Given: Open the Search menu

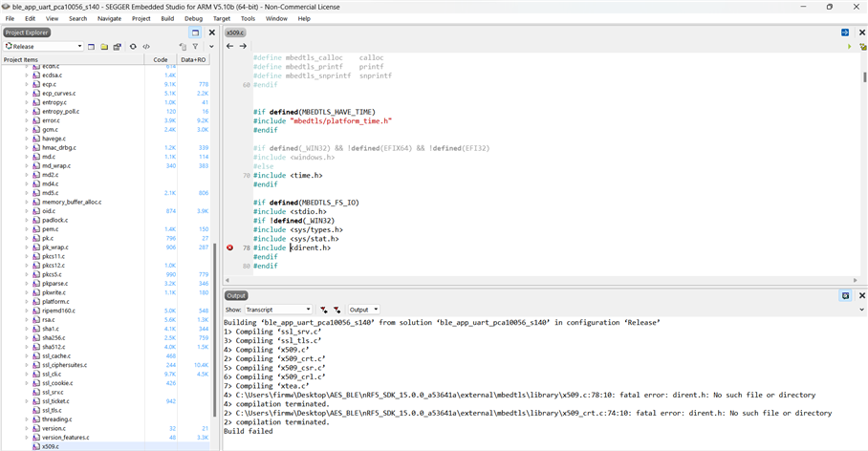Looking at the screenshot, I should coord(78,18).
